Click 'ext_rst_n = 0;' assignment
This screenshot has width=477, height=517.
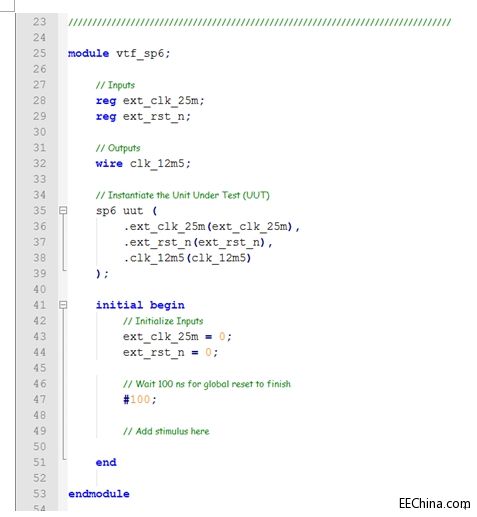pyautogui.click(x=170, y=352)
